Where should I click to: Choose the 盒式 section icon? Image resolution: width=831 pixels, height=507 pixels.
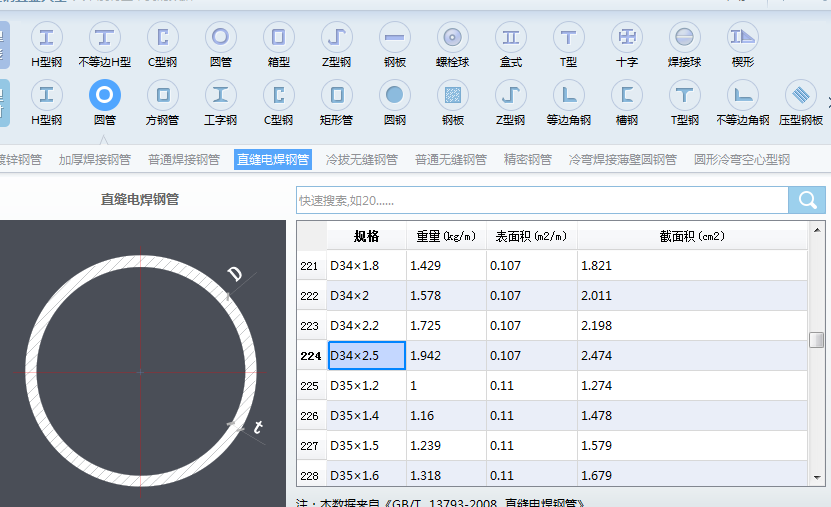click(x=511, y=37)
